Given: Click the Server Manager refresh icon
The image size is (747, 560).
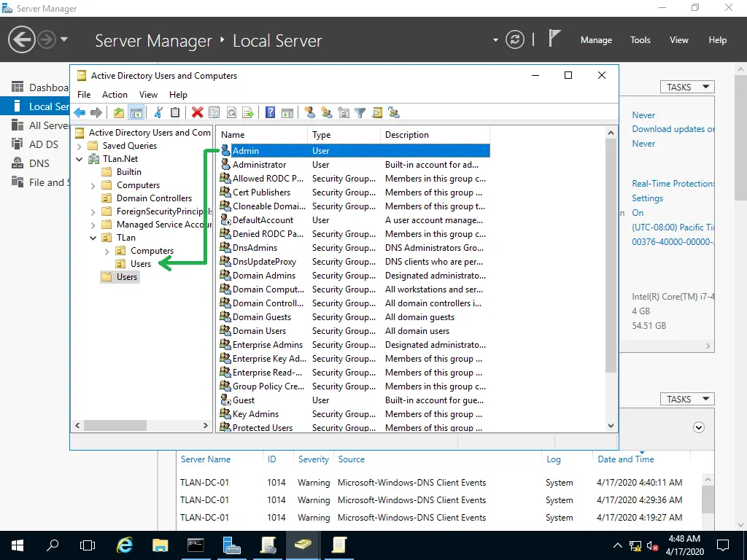Looking at the screenshot, I should tap(515, 39).
